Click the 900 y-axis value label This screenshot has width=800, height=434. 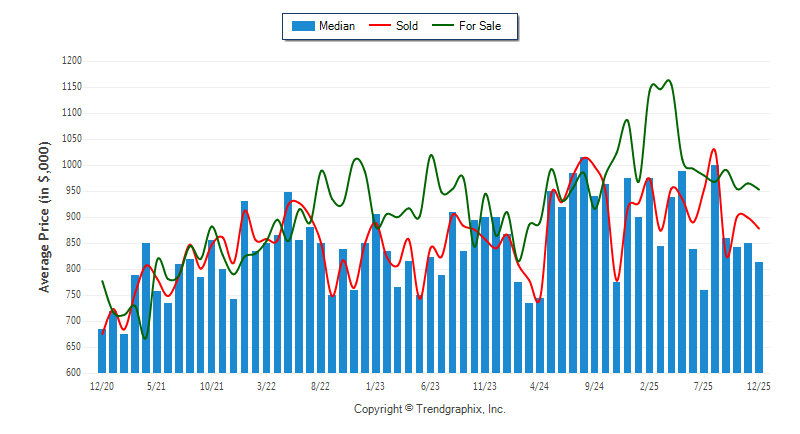pos(72,217)
